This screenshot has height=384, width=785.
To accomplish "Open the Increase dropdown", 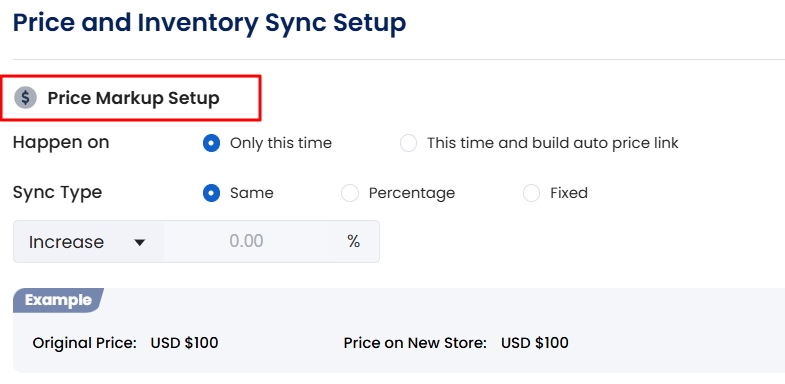I will click(89, 242).
